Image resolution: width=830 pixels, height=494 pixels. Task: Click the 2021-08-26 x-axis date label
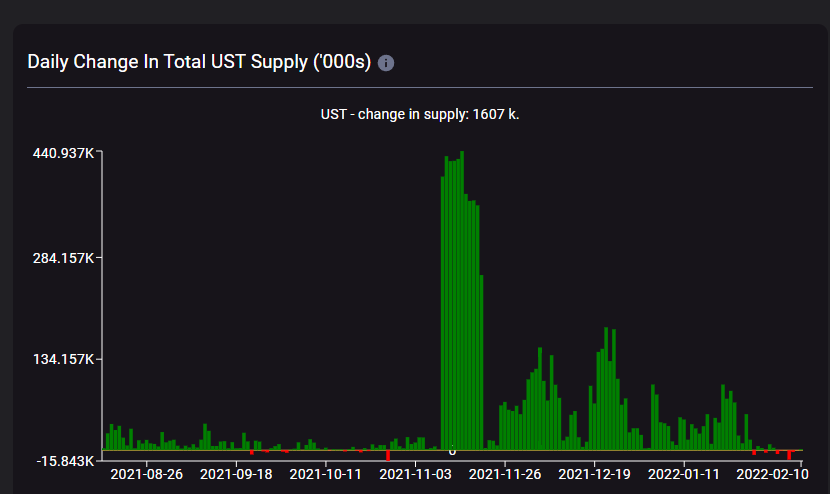[x=147, y=474]
